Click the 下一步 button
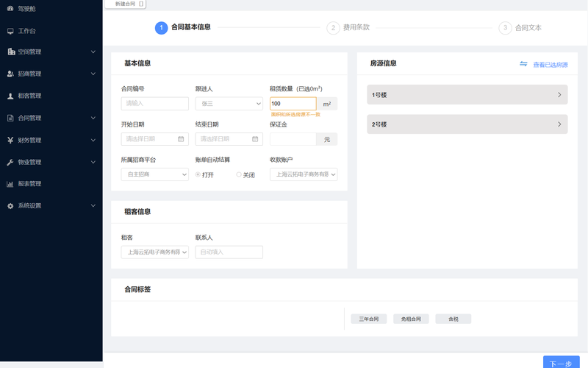 (560, 362)
